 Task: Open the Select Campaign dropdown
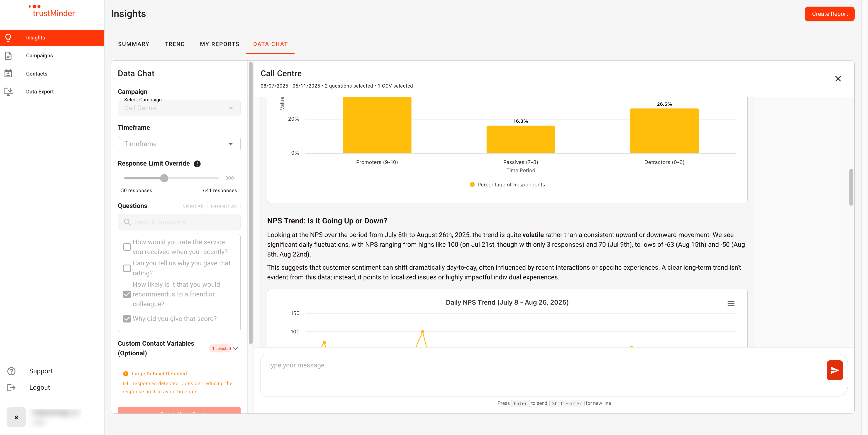(179, 108)
